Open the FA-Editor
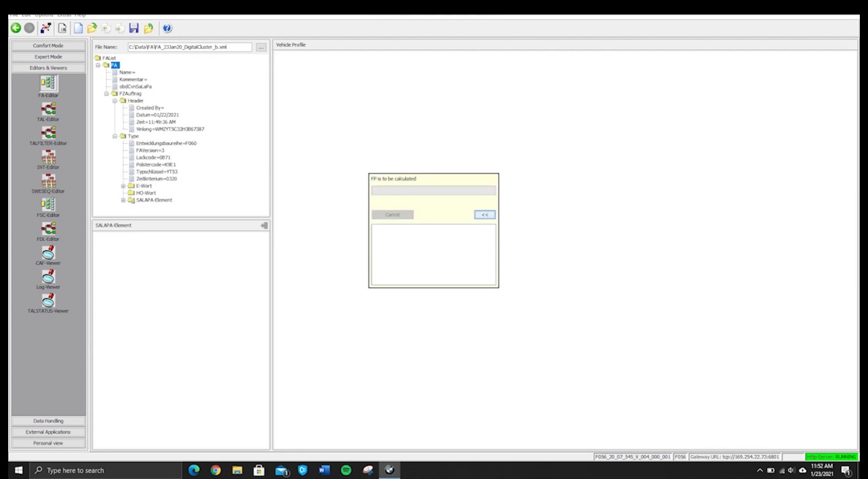The image size is (868, 479). 48,87
